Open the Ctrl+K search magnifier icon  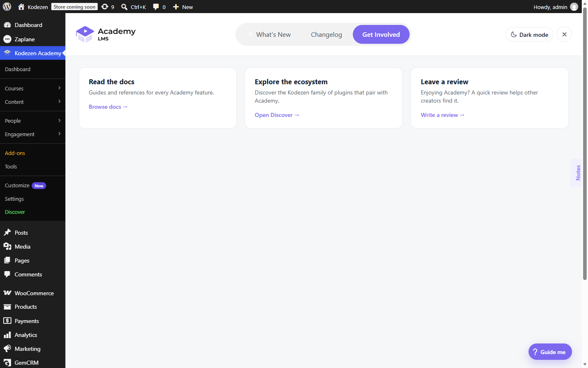125,7
